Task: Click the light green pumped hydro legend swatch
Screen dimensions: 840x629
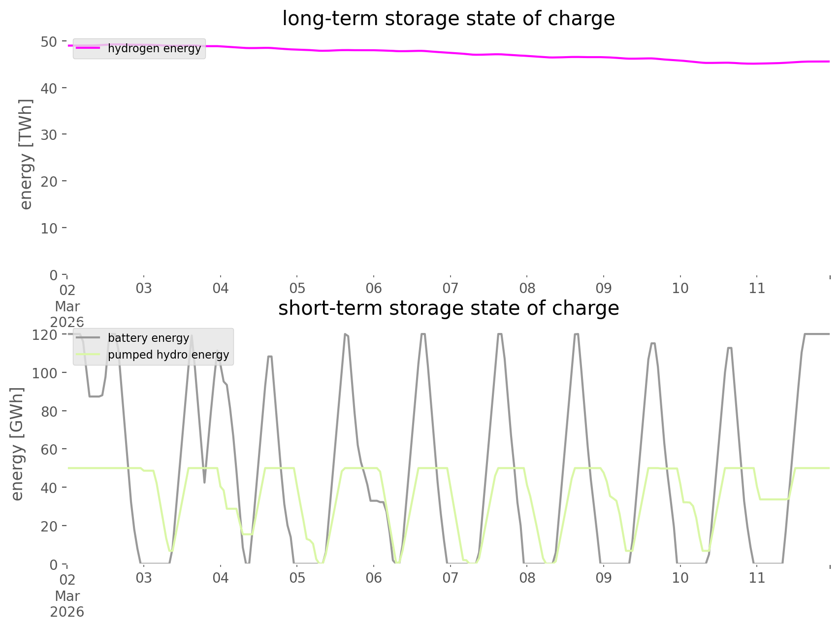Action: [x=88, y=355]
